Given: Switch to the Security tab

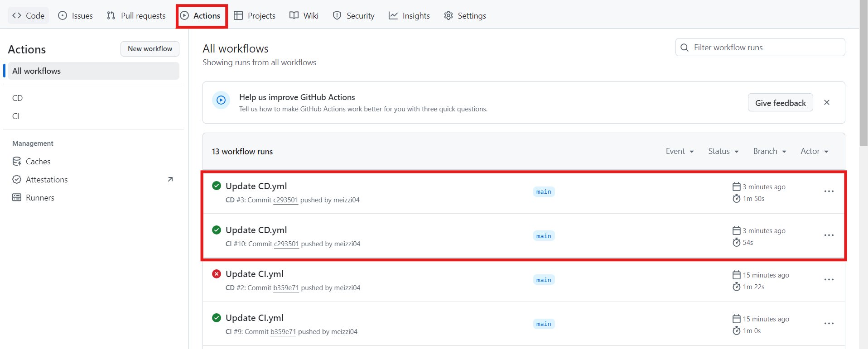Looking at the screenshot, I should [354, 15].
